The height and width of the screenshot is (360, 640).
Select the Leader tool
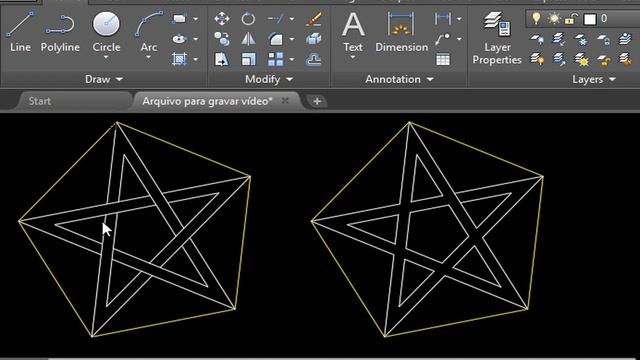(x=443, y=39)
